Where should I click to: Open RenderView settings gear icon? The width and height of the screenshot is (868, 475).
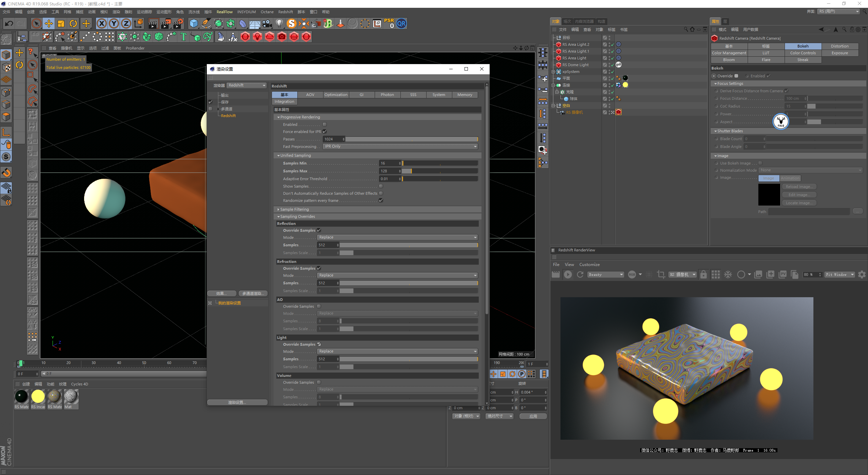[x=862, y=274]
